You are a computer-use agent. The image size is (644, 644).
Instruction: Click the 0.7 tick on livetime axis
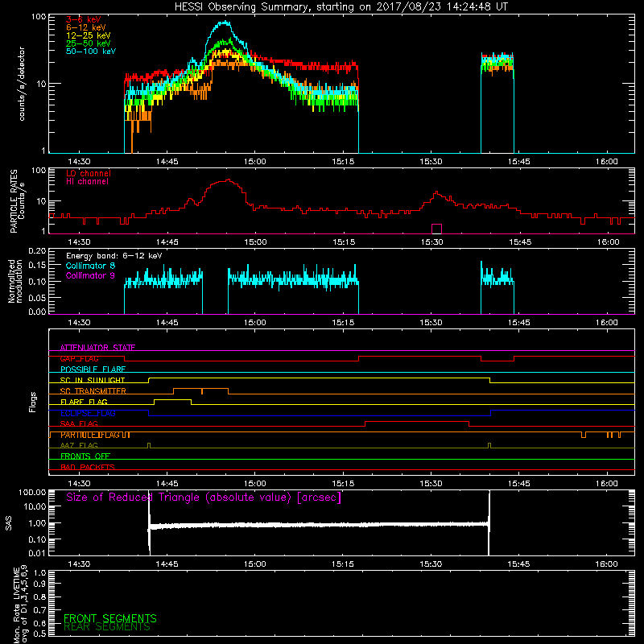point(39,610)
